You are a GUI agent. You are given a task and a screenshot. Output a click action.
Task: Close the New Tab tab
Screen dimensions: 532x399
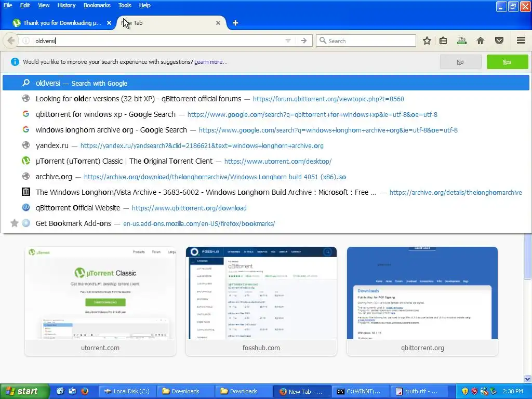point(218,23)
